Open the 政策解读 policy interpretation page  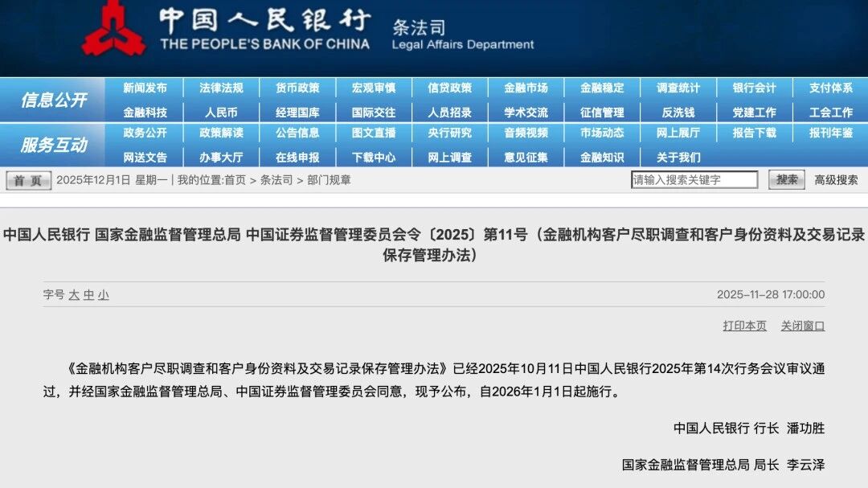coord(222,133)
